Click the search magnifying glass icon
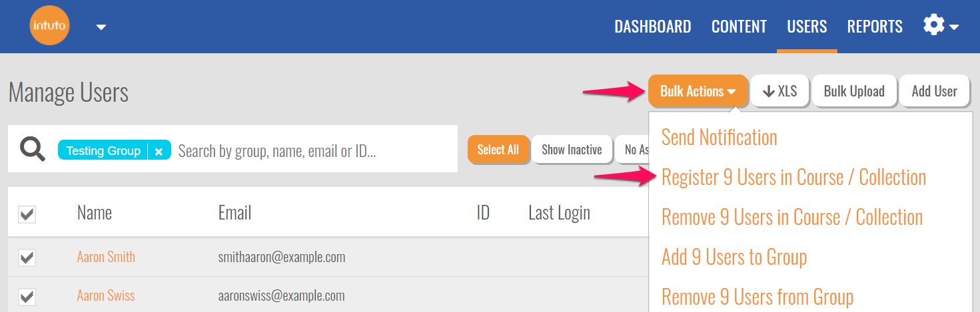This screenshot has height=312, width=980. click(32, 150)
